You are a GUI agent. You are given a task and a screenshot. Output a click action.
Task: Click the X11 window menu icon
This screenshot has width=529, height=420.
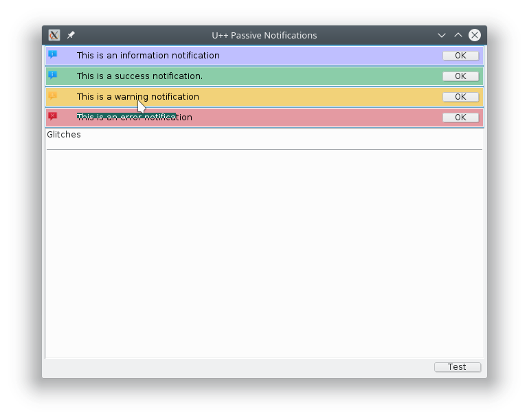point(54,35)
